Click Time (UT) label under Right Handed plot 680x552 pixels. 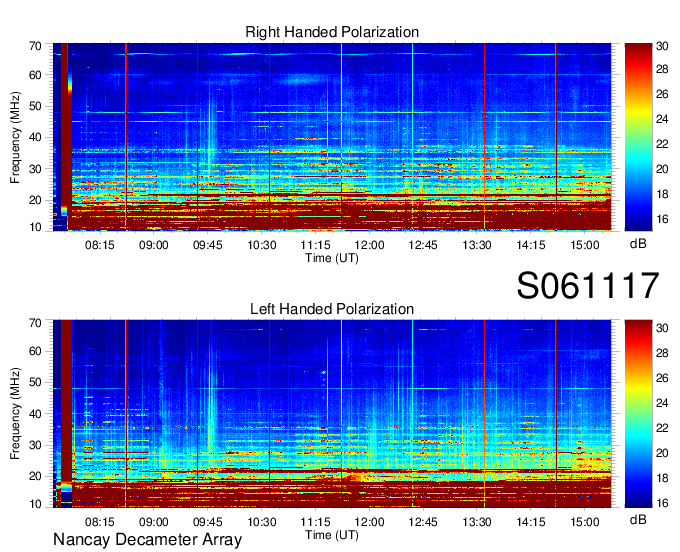pyautogui.click(x=332, y=258)
